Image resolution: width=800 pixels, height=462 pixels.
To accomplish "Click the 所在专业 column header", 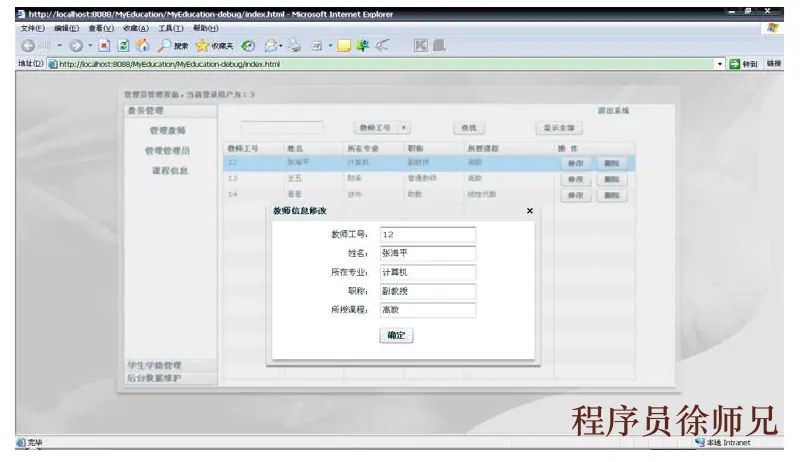I will point(373,148).
